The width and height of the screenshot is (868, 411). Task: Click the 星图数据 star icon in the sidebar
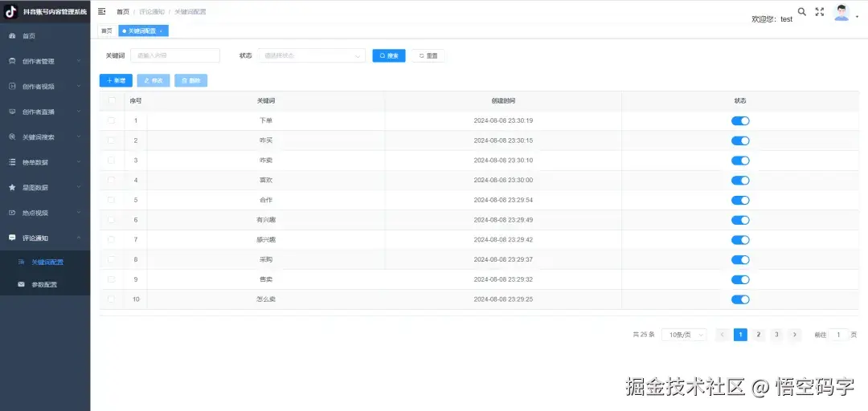12,188
